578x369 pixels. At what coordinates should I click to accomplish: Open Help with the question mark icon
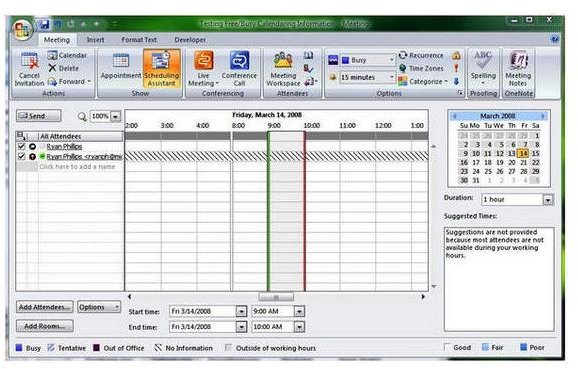pos(554,39)
